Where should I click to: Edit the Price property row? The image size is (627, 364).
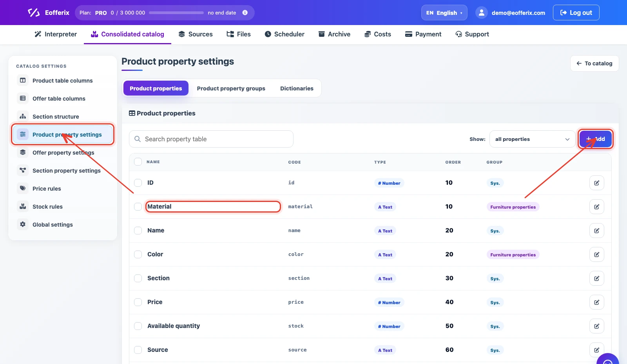tap(596, 302)
